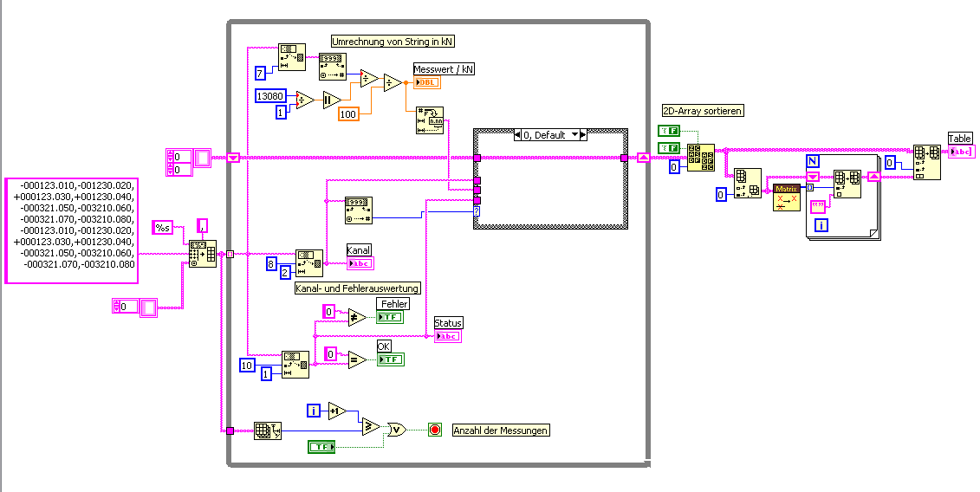Image resolution: width=980 pixels, height=492 pixels.
Task: Click the While Loop left shift register
Action: [233, 158]
